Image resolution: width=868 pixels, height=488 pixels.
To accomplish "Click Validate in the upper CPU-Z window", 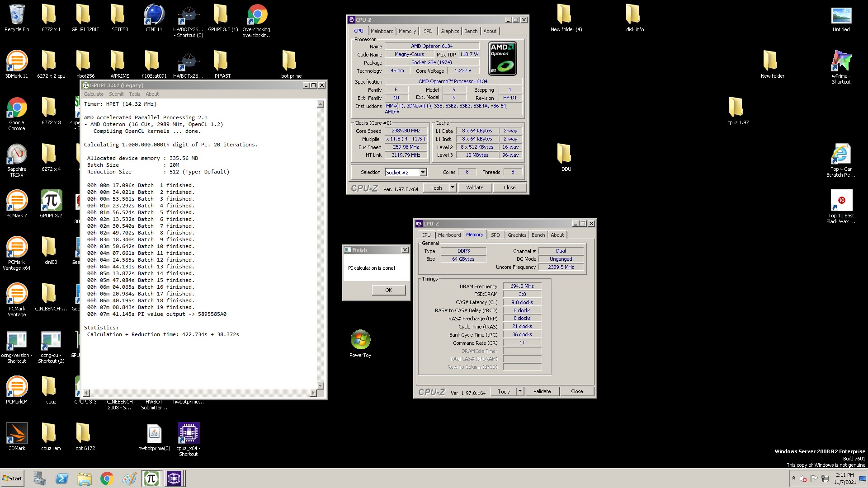I will pyautogui.click(x=475, y=188).
